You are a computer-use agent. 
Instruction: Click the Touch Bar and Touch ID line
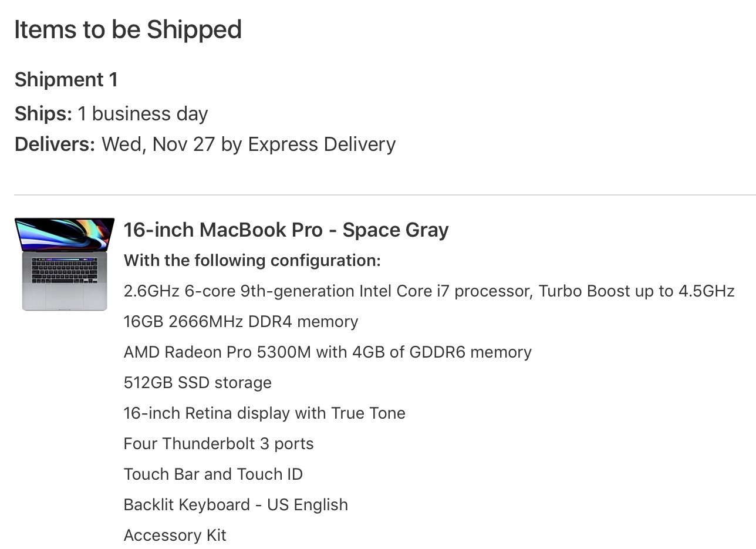(213, 474)
